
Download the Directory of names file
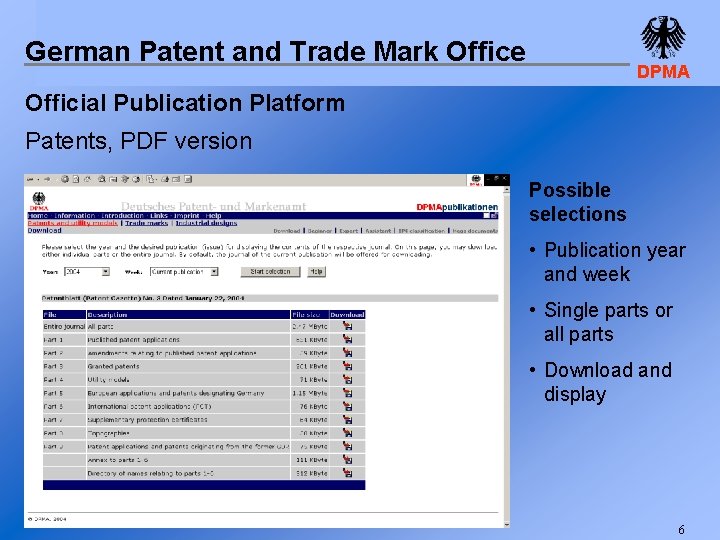point(347,473)
